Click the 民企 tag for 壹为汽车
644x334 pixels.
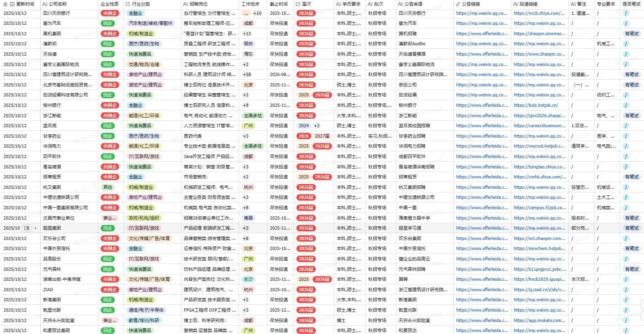click(x=108, y=23)
